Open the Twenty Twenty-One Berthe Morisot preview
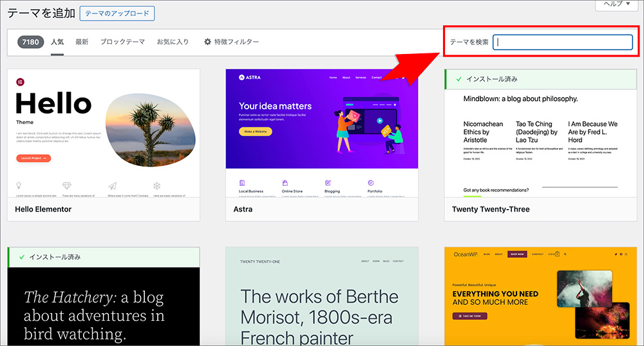Screen dimensions: 644x346 pyautogui.click(x=321, y=296)
